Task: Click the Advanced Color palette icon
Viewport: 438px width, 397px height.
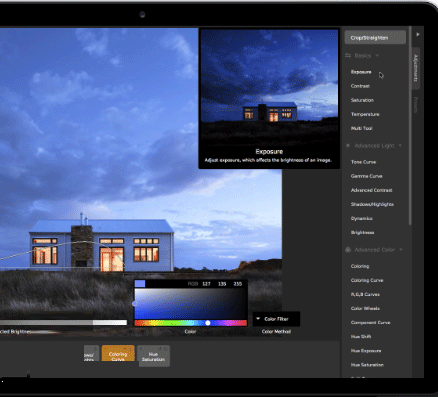Action: click(x=348, y=250)
